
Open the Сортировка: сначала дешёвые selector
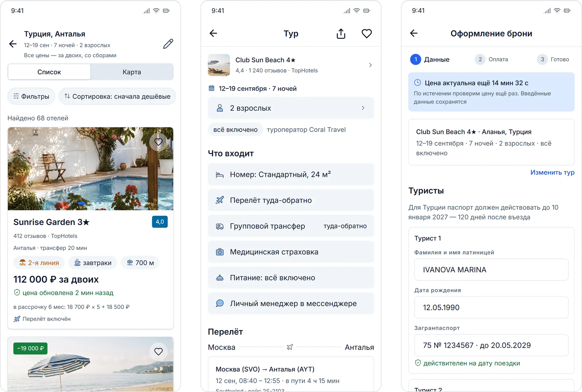click(x=117, y=96)
